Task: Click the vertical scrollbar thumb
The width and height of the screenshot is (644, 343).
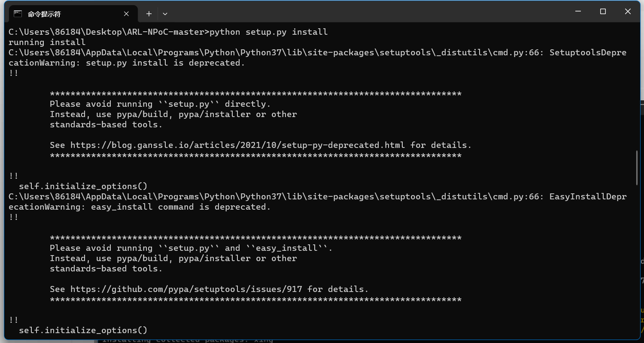Action: (x=637, y=168)
